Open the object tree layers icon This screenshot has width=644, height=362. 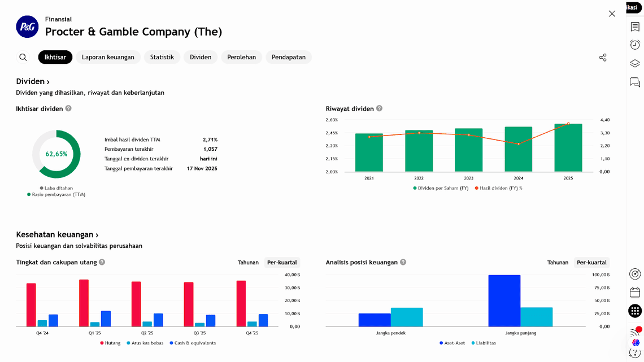(x=635, y=64)
